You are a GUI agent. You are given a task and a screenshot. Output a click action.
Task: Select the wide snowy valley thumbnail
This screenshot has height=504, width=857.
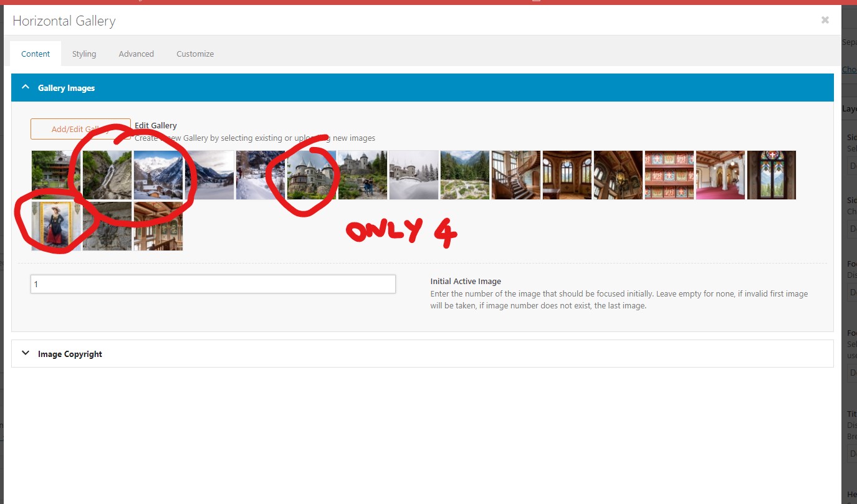[x=209, y=175]
